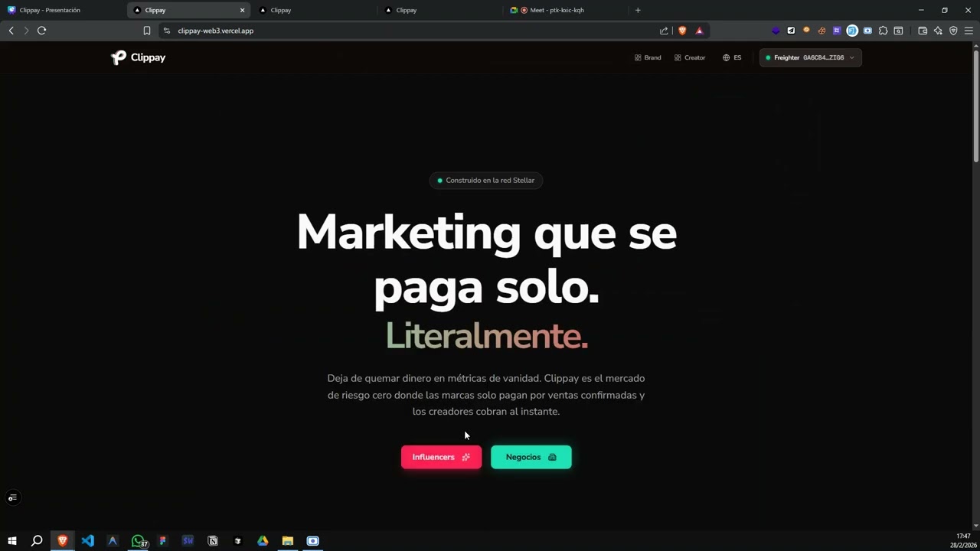Click the 'Literalmente.' gradient text
Screen dimensions: 980x551
click(486, 336)
